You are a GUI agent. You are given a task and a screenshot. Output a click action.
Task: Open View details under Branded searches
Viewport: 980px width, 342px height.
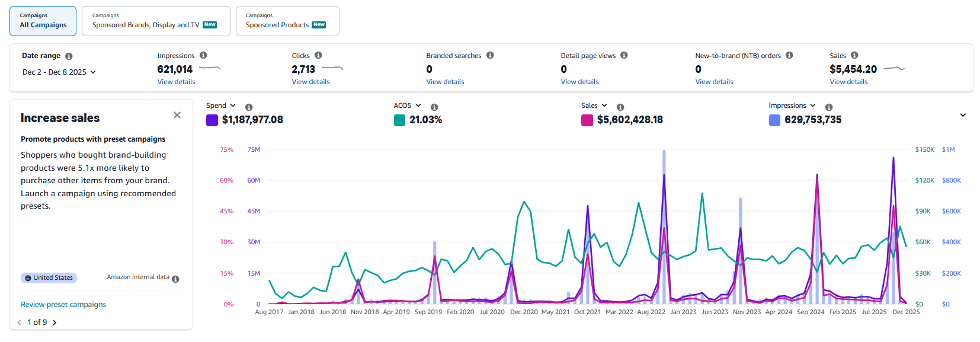pyautogui.click(x=445, y=82)
